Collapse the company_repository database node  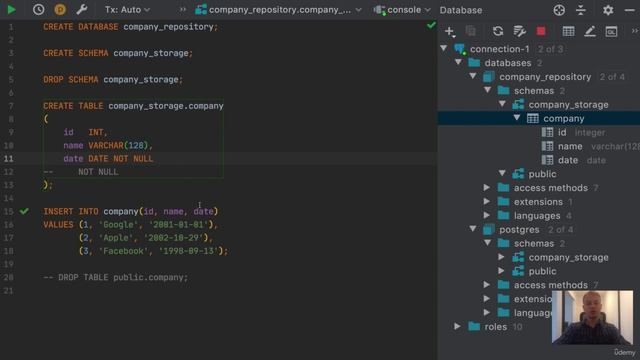click(x=473, y=76)
